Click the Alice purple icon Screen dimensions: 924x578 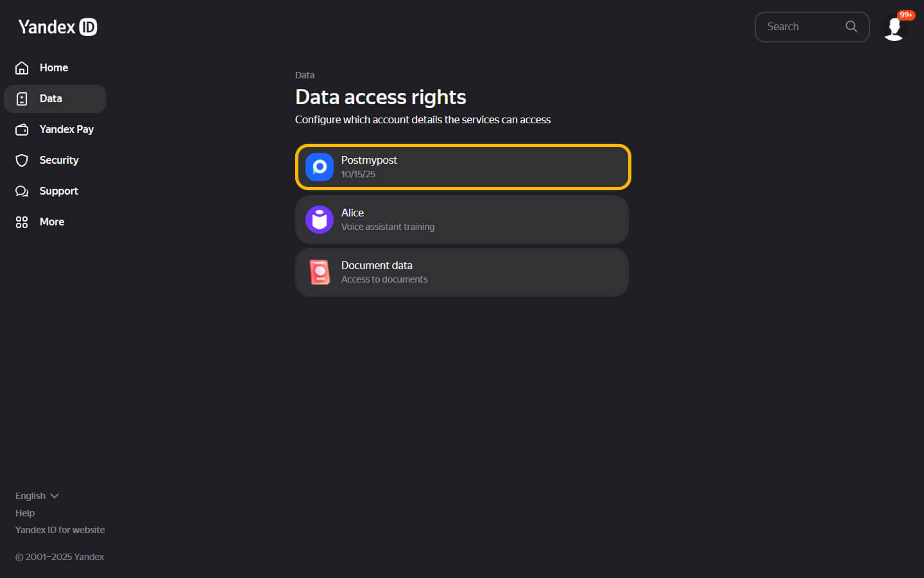[x=320, y=220]
